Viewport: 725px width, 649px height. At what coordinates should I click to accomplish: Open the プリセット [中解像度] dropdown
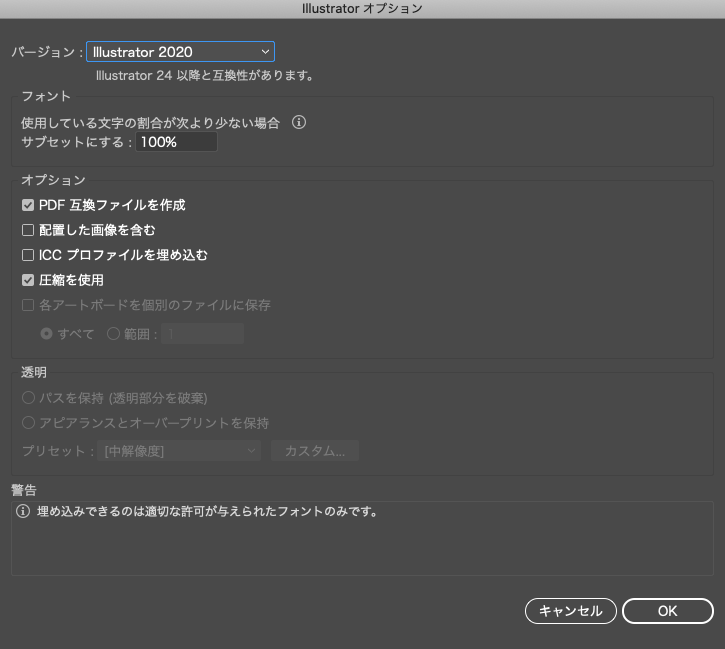coord(179,451)
